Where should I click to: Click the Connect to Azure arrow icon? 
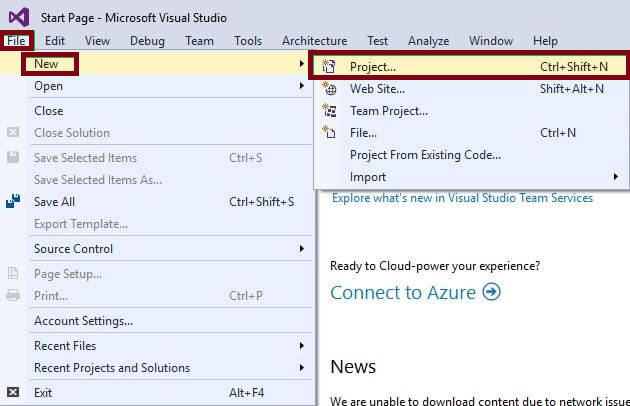(491, 292)
